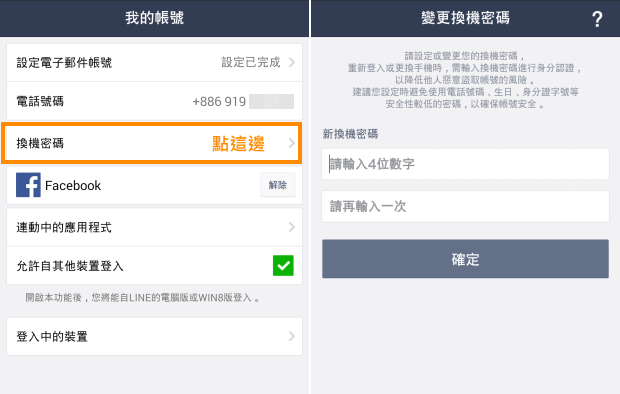Click the 請再輸入一次 input field
620x394 pixels.
[465, 206]
